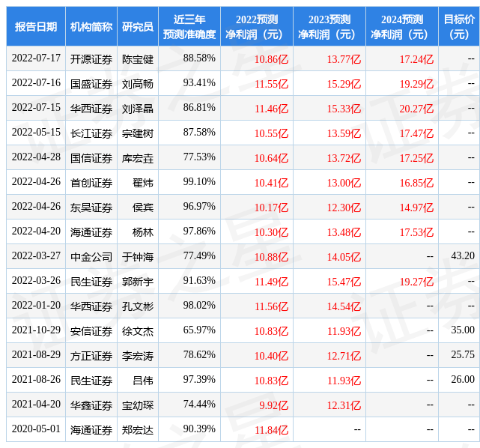Click 2024 profit value 14.97亿
Screen dimensions: 480x448
pyautogui.click(x=416, y=208)
